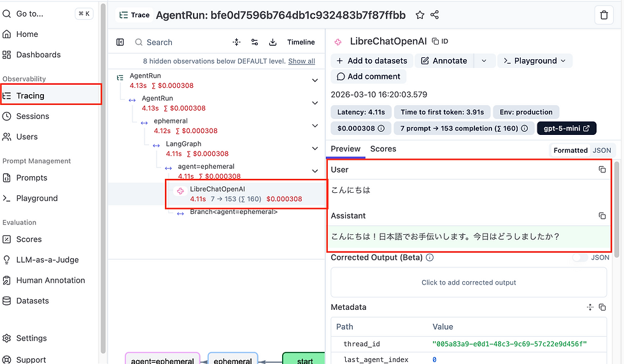Click the sidebar scrollbar
The width and height of the screenshot is (624, 364).
point(103,178)
